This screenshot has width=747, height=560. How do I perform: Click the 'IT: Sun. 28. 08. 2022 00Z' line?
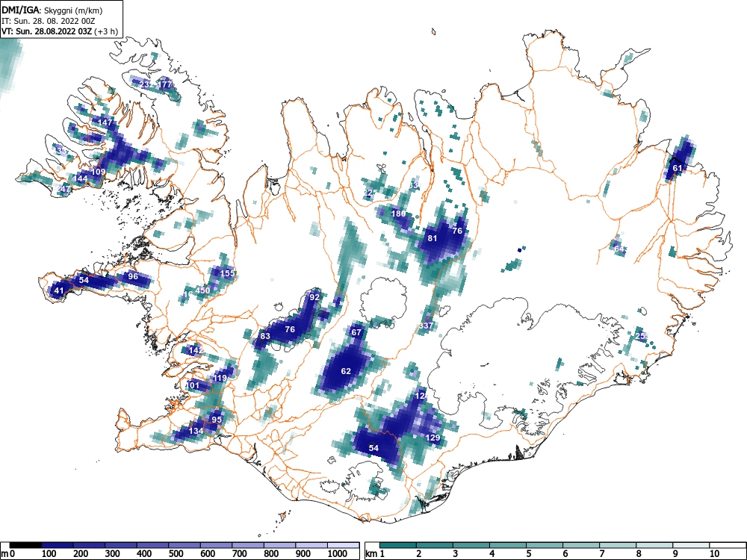(48, 21)
